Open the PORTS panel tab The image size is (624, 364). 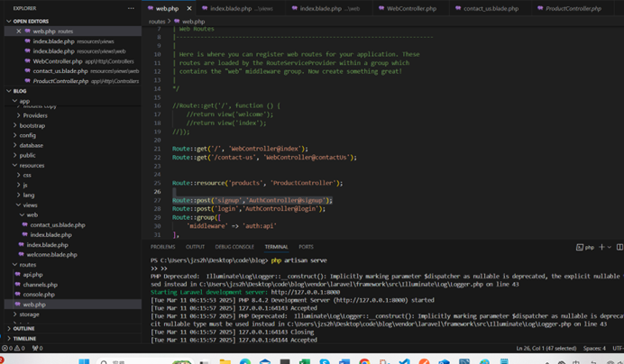click(x=306, y=247)
